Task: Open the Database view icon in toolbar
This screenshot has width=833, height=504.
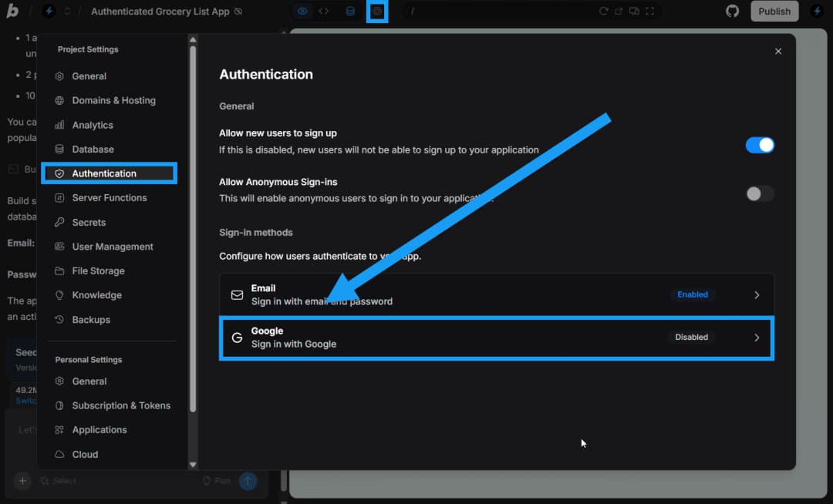Action: (x=350, y=11)
